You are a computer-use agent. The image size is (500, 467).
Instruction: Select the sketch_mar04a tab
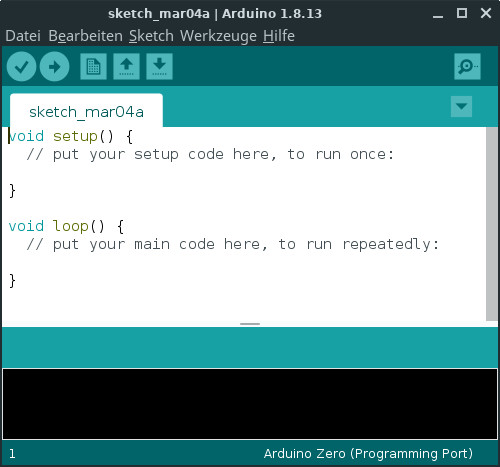pyautogui.click(x=86, y=111)
